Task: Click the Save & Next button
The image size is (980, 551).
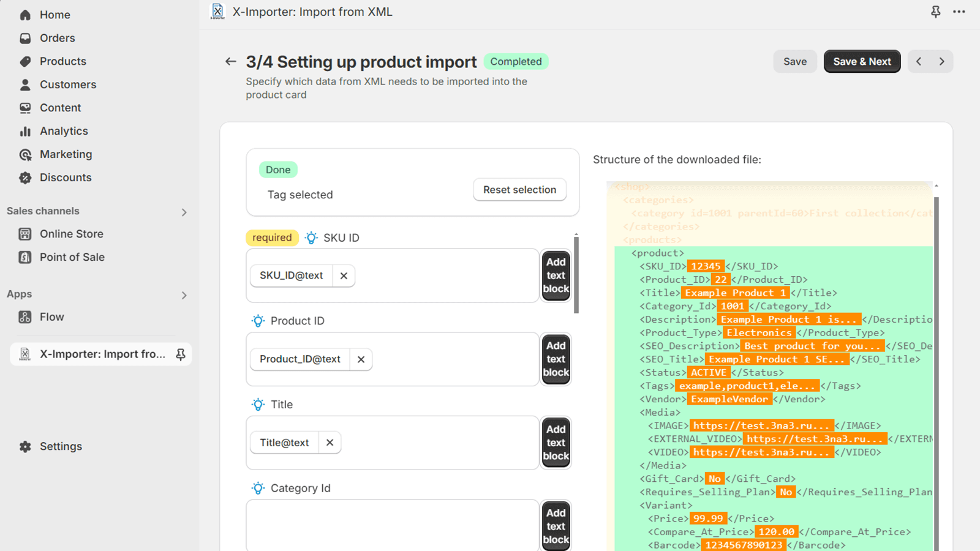Action: point(861,61)
